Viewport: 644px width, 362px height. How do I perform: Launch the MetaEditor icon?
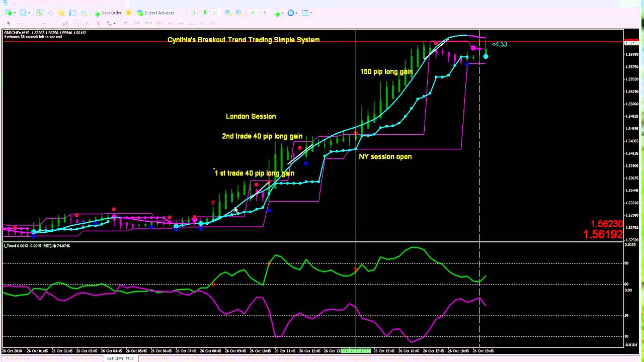[129, 13]
